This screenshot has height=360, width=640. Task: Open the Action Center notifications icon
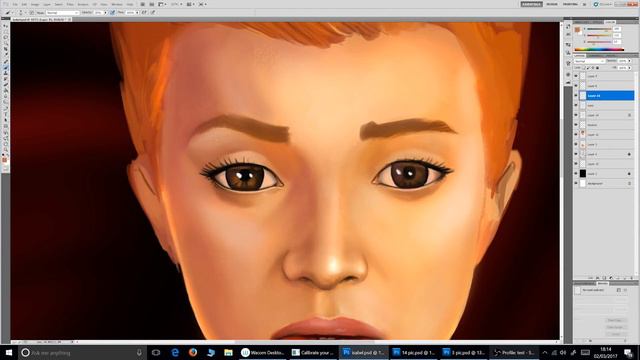tap(629, 353)
